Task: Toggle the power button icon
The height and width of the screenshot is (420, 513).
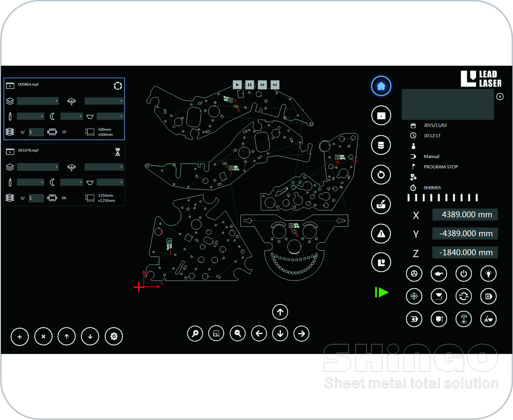Action: tap(463, 273)
